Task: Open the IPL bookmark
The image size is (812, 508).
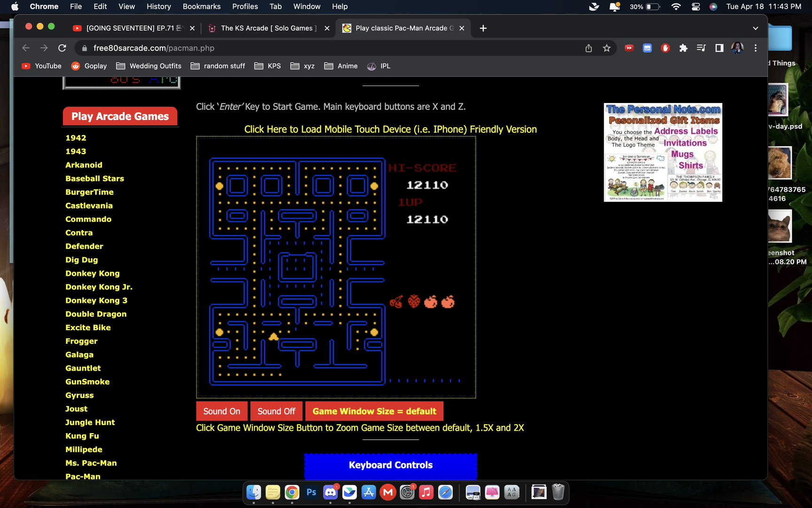Action: pyautogui.click(x=379, y=66)
